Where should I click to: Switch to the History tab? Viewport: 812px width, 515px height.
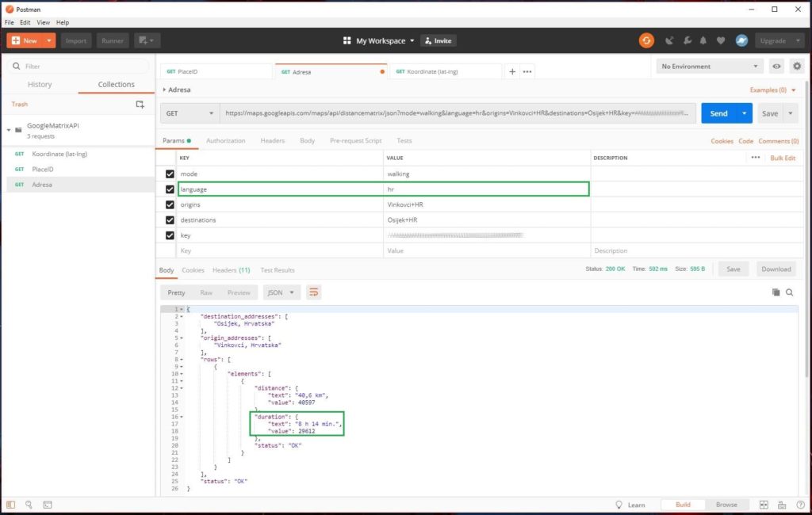[40, 85]
